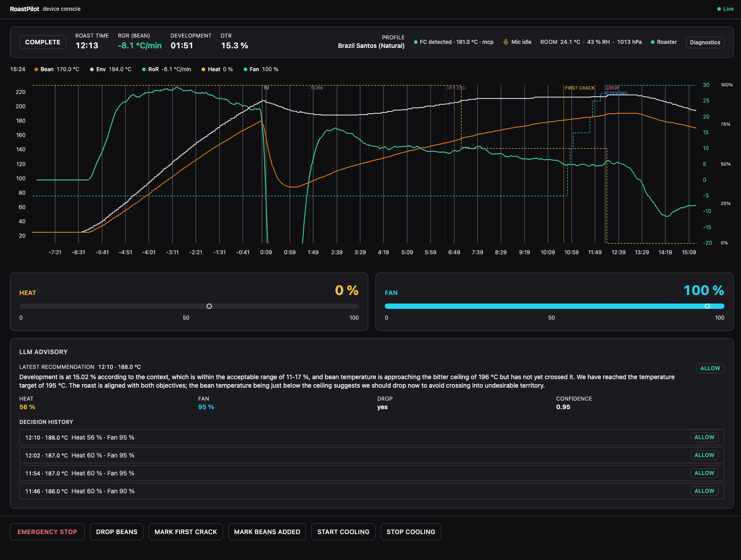The image size is (741, 560).
Task: Click ALLOW for the 11:46 decision
Action: tap(704, 491)
